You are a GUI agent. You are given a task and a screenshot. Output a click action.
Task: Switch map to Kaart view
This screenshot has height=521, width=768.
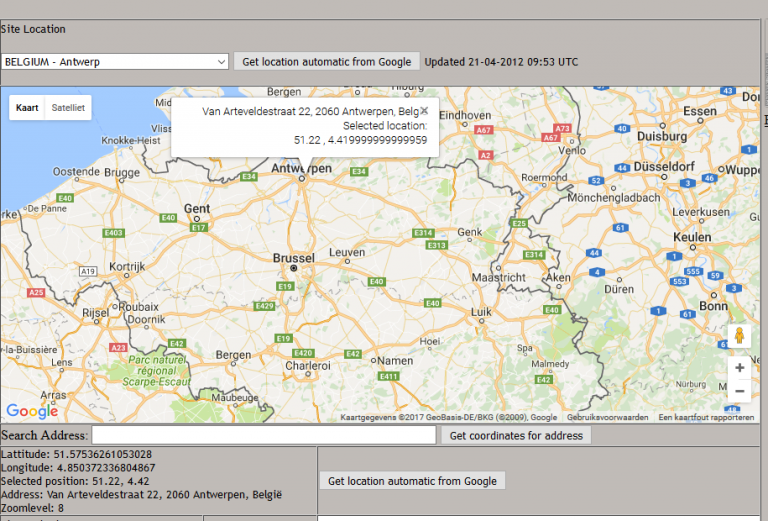[x=27, y=108]
